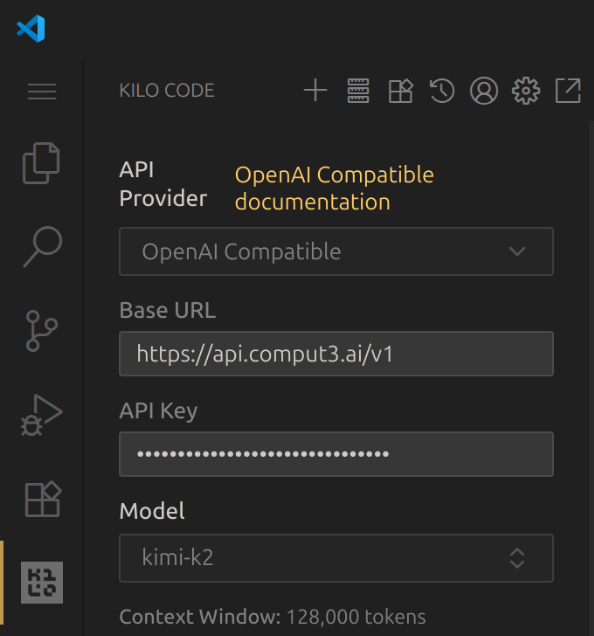Open the Explorer files view

pyautogui.click(x=41, y=163)
